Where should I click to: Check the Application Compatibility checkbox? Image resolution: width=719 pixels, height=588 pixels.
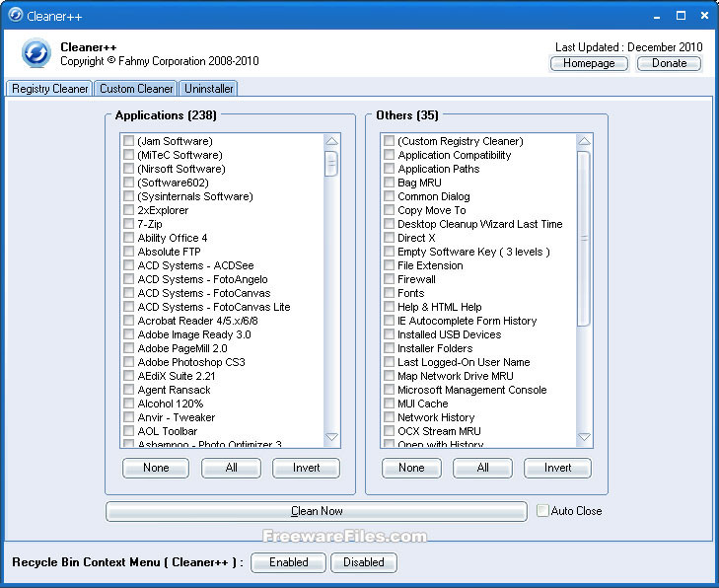coord(389,155)
